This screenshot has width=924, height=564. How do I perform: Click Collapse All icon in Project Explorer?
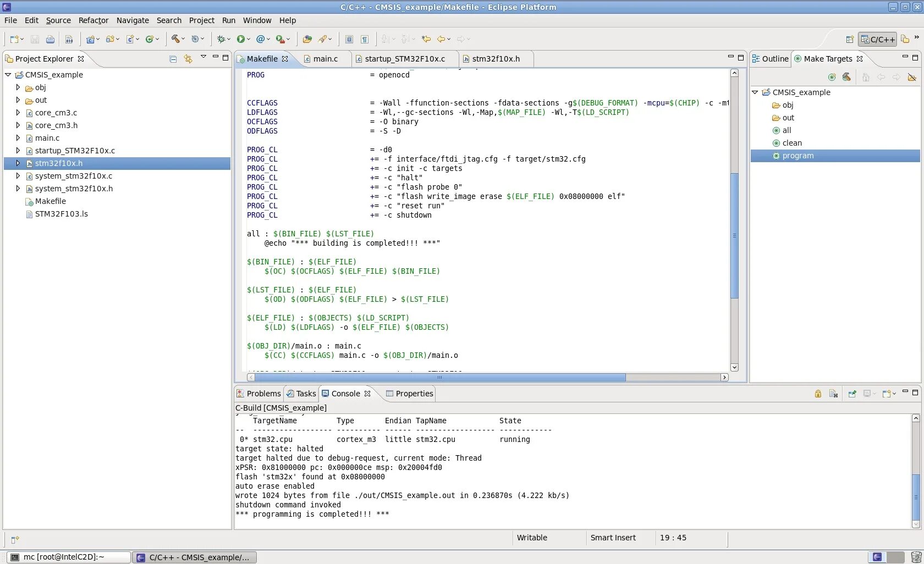pyautogui.click(x=173, y=59)
